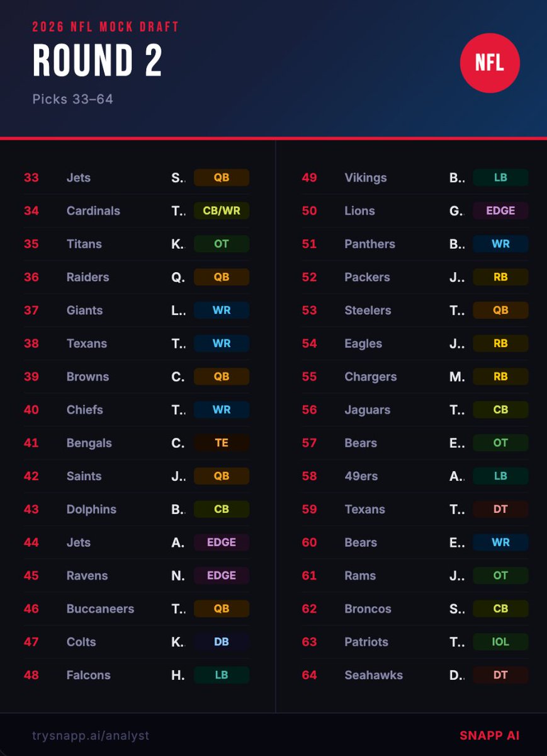The image size is (547, 756).
Task: Click pick number 64
Action: pos(310,675)
